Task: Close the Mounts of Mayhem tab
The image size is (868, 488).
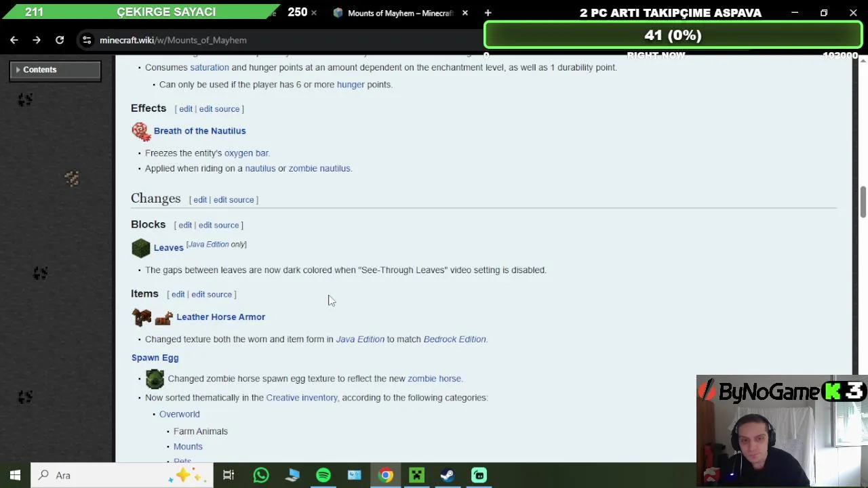Action: (x=465, y=13)
